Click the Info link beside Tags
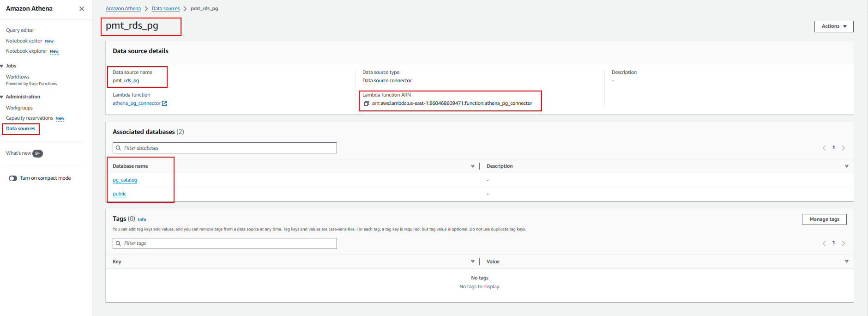Viewport: 868px width, 316px height. [142, 219]
